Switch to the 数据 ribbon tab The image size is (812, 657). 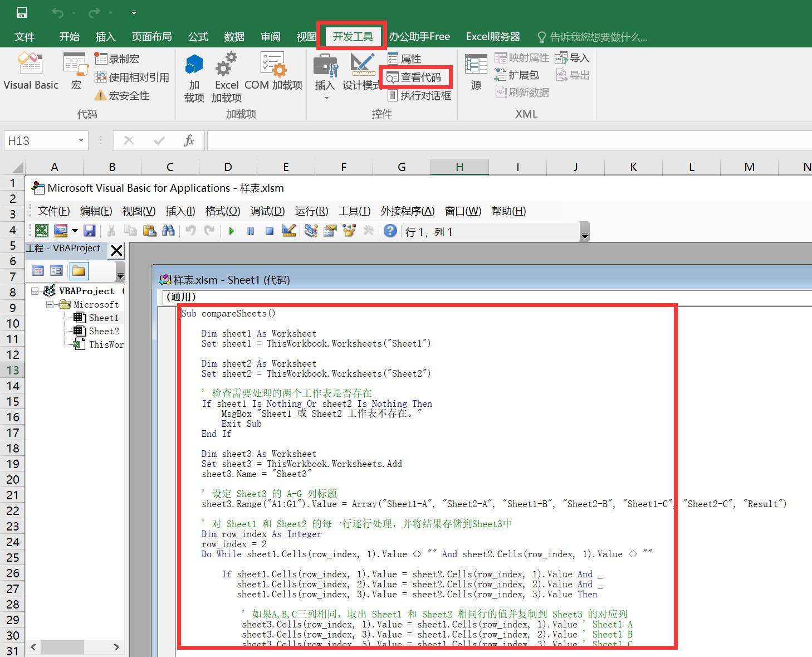pos(234,37)
